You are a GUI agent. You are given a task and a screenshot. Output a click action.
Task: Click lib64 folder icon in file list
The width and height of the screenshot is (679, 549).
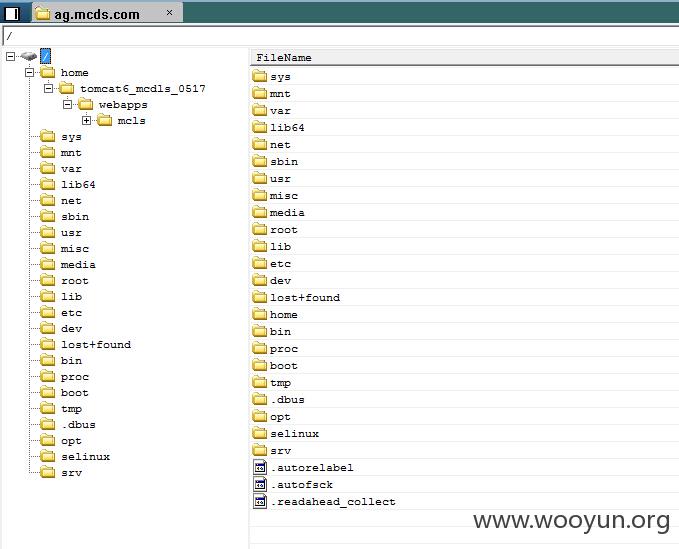click(x=259, y=127)
